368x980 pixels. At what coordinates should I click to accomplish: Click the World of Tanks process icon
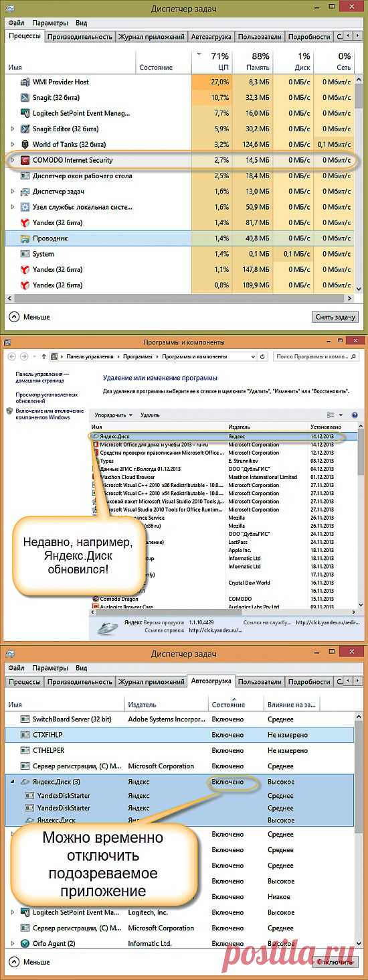click(25, 144)
